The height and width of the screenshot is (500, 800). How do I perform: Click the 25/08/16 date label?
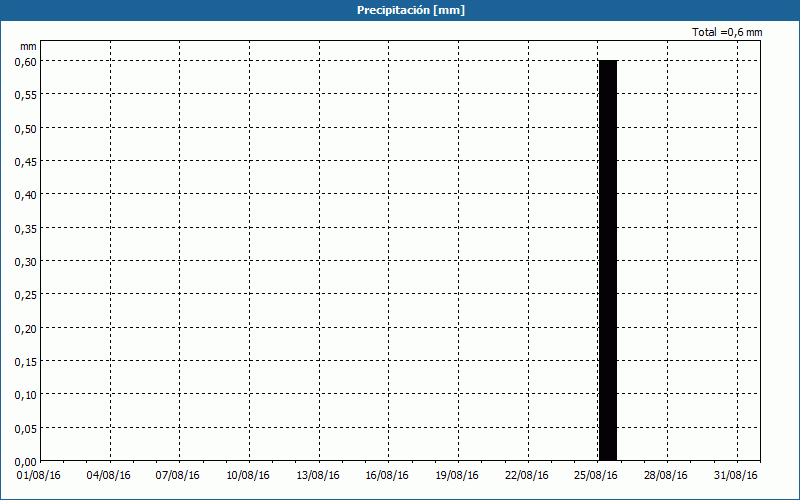tap(596, 476)
